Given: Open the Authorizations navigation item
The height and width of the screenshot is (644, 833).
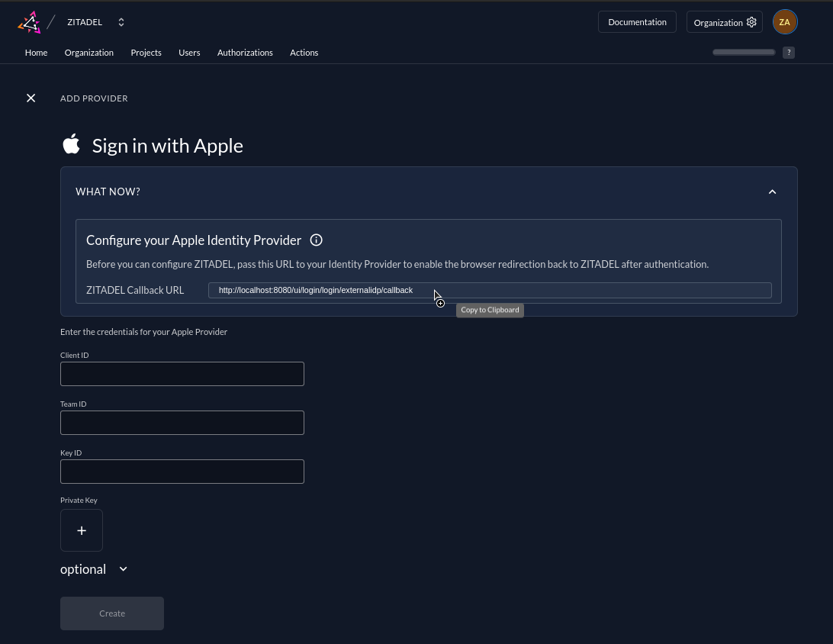Looking at the screenshot, I should click(245, 52).
